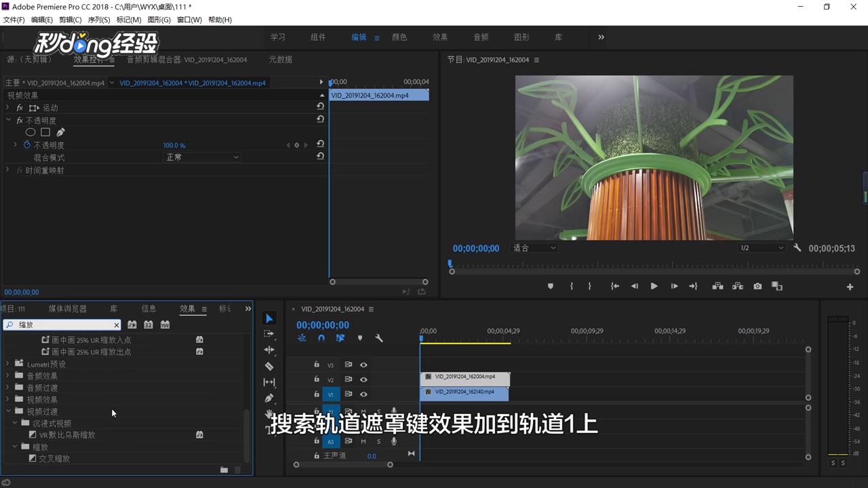Mark Out point in program monitor
868x488 pixels.
(x=589, y=286)
